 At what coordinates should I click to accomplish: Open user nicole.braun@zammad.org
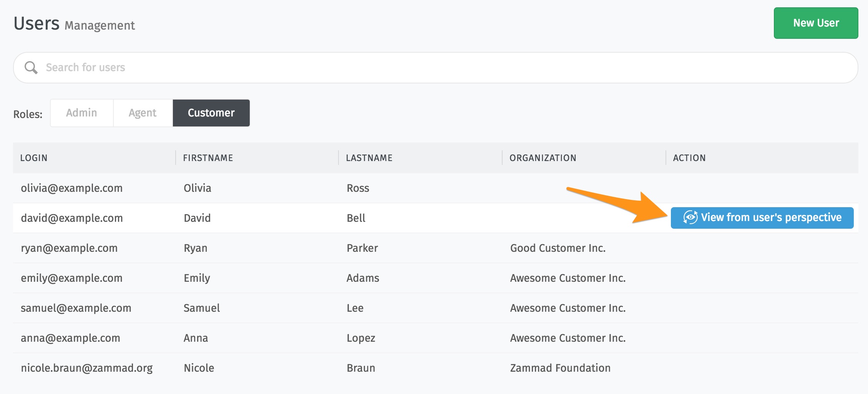pyautogui.click(x=86, y=368)
